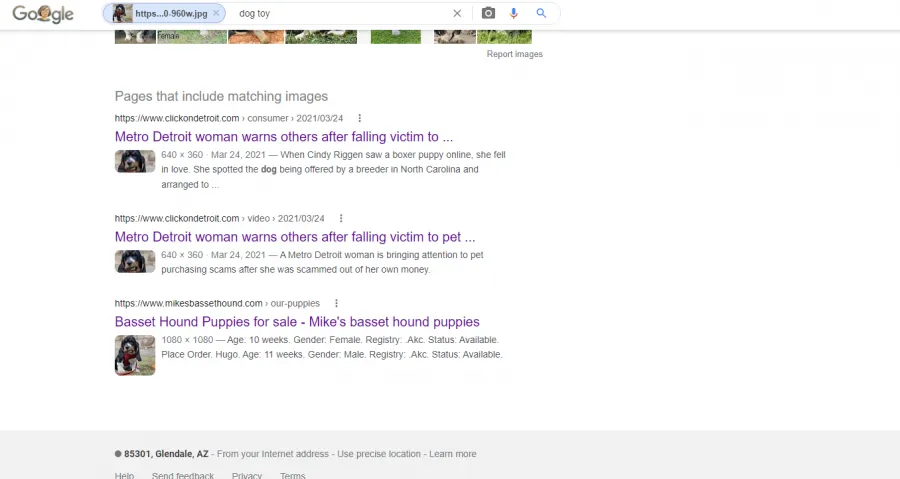The width and height of the screenshot is (900, 479).
Task: Click similar image thumbnail labeled Female
Action: (192, 36)
